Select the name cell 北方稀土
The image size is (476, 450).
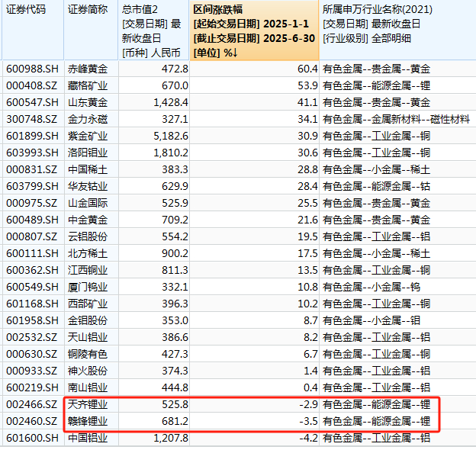click(88, 253)
